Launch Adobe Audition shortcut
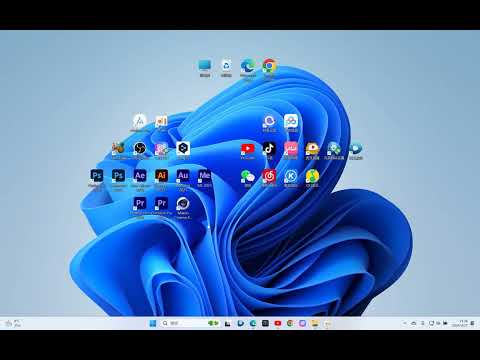Viewport: 480px width, 360px height. 183,179
